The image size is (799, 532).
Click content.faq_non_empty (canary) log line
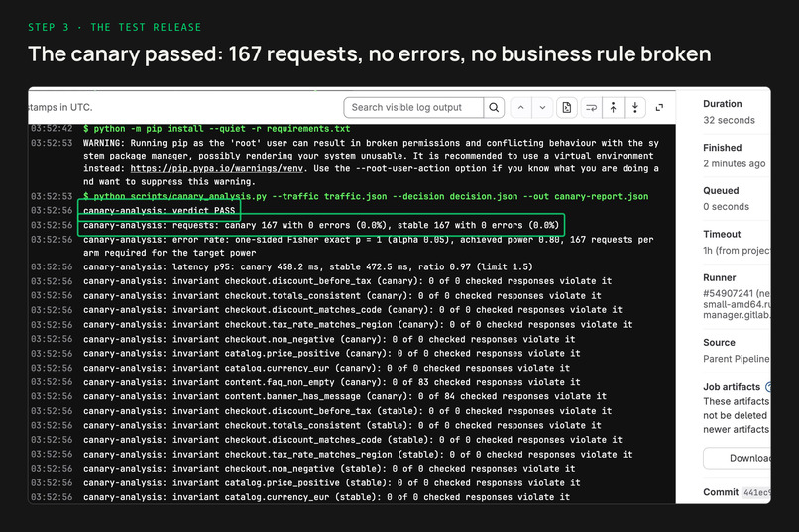[x=332, y=382]
